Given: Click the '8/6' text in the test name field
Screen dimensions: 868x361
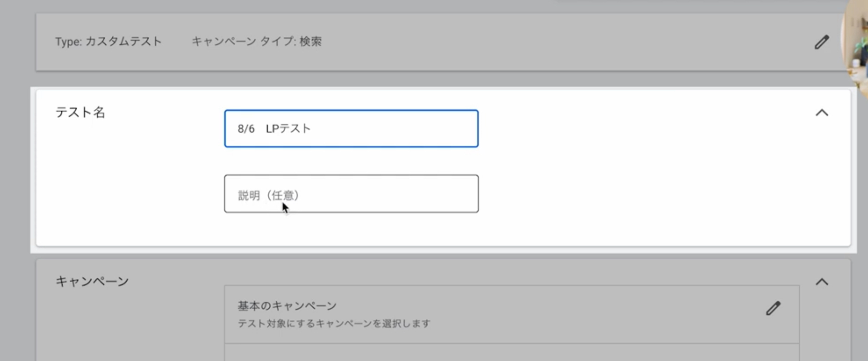Looking at the screenshot, I should coord(246,128).
